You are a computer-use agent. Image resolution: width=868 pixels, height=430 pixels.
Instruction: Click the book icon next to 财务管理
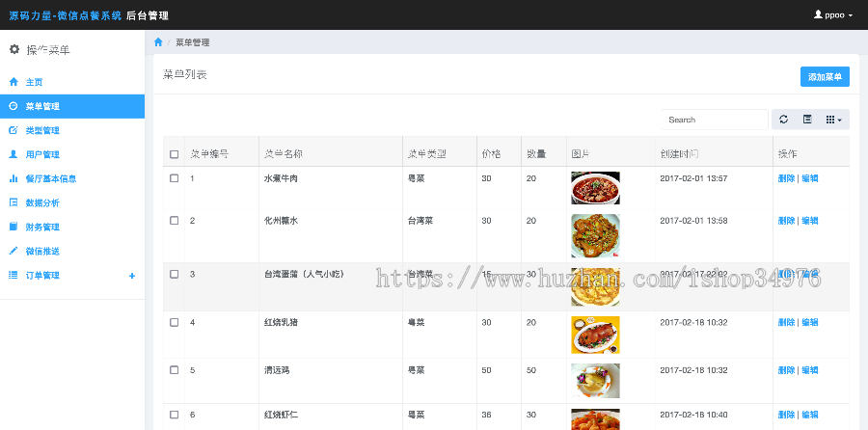14,227
